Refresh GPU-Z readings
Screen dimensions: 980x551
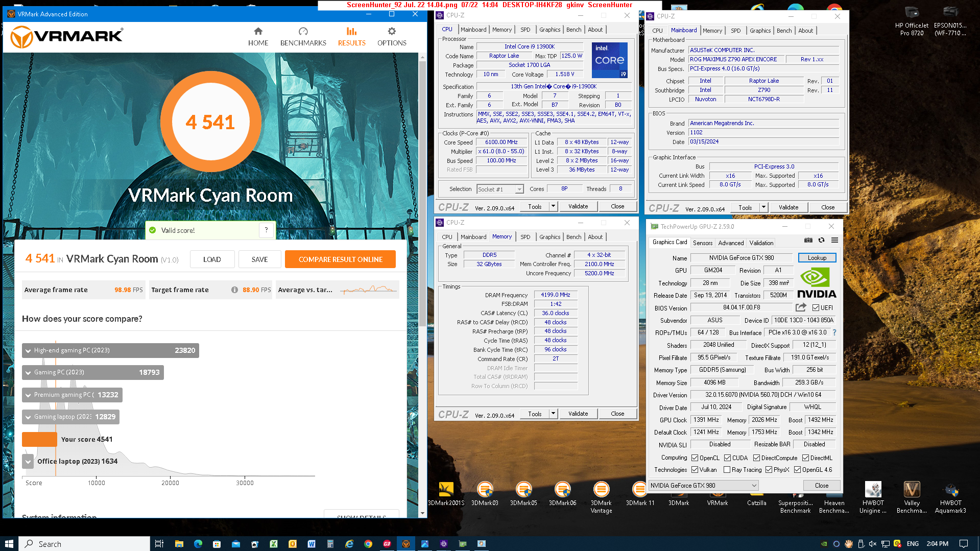(x=821, y=240)
